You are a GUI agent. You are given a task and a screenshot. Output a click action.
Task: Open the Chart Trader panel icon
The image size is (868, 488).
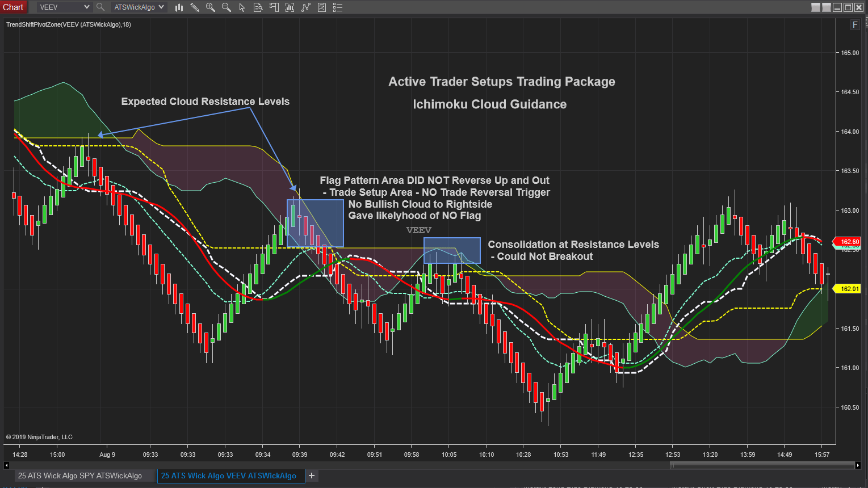point(274,7)
